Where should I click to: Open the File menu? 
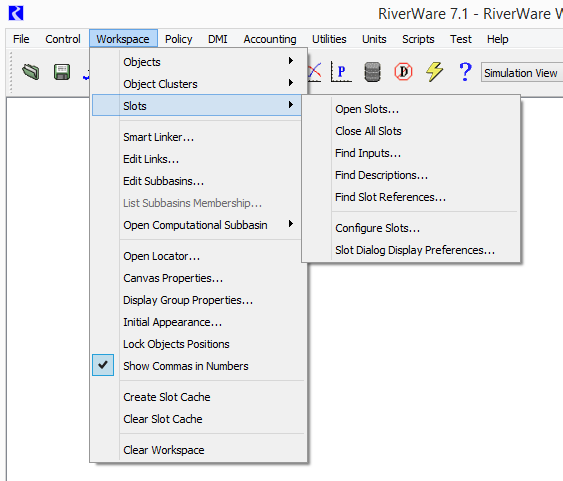(21, 39)
